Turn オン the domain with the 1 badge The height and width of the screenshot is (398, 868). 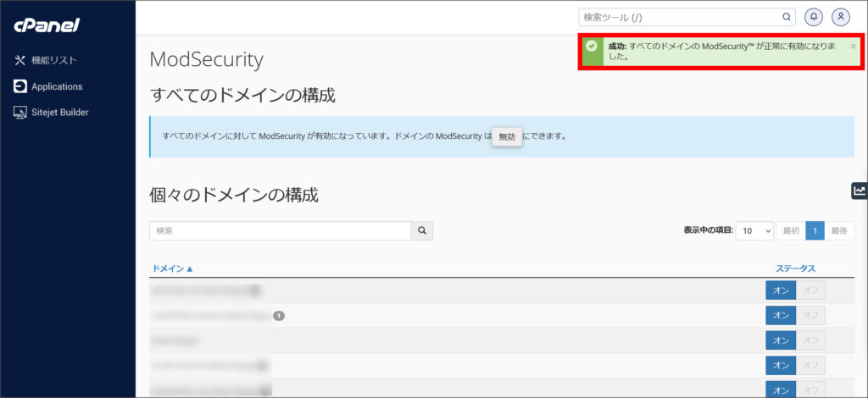point(781,316)
